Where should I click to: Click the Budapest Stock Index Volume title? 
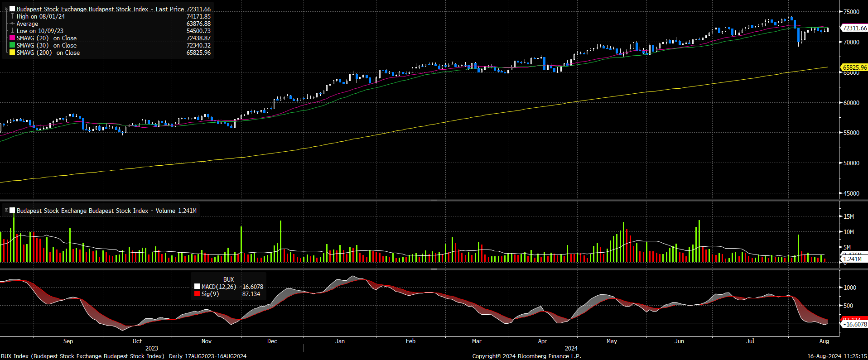pos(96,211)
